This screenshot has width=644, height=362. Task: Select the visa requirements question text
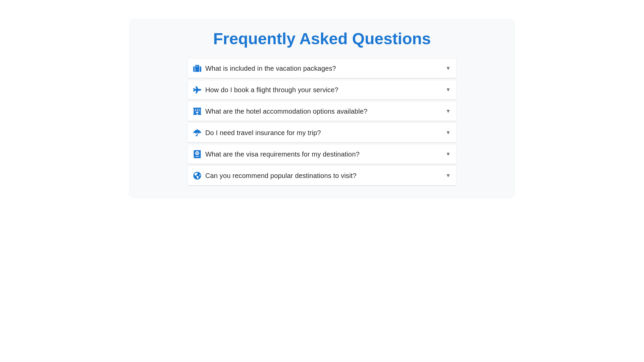tap(282, 154)
